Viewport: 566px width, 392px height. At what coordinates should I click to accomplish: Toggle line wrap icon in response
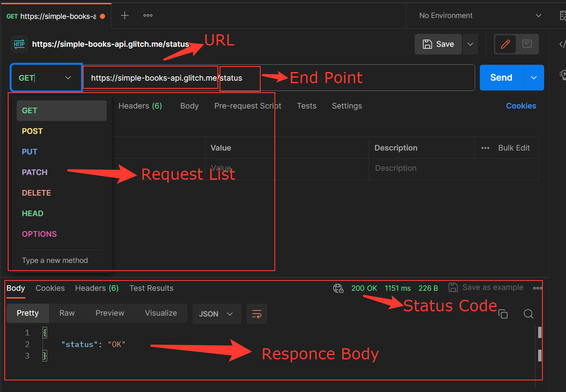click(x=257, y=314)
